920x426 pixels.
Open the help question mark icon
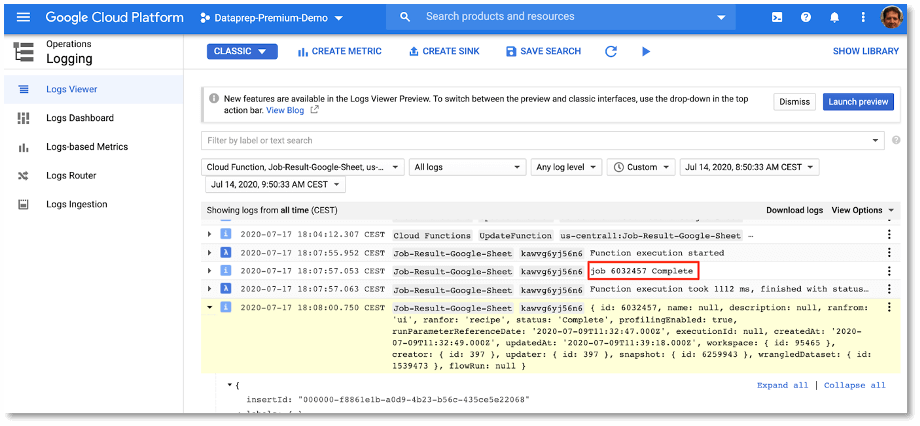806,17
